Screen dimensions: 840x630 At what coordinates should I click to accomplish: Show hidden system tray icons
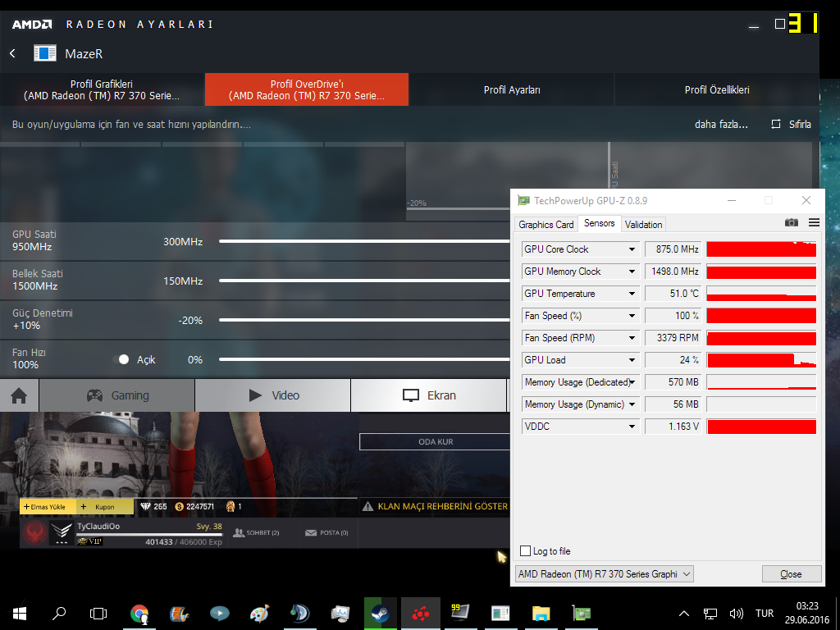click(684, 614)
